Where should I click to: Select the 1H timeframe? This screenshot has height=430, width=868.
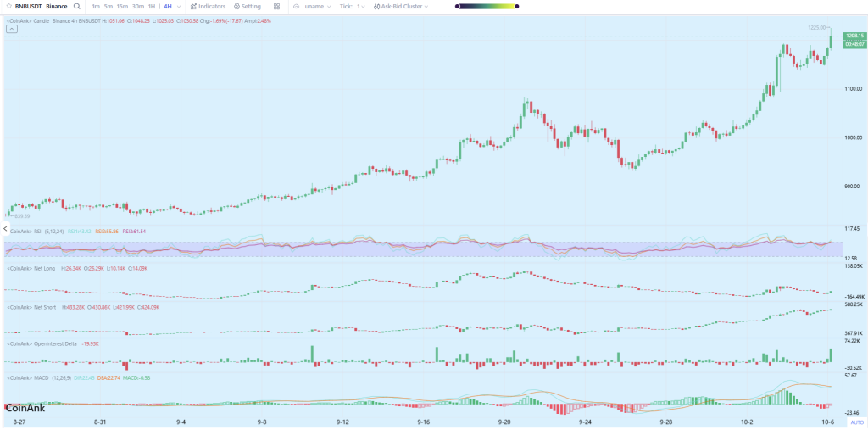[x=151, y=6]
